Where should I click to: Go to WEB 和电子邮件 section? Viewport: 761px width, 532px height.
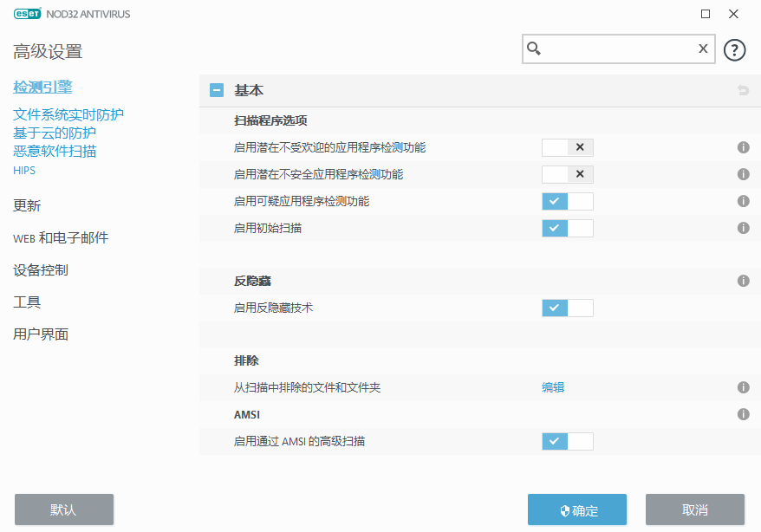point(61,237)
